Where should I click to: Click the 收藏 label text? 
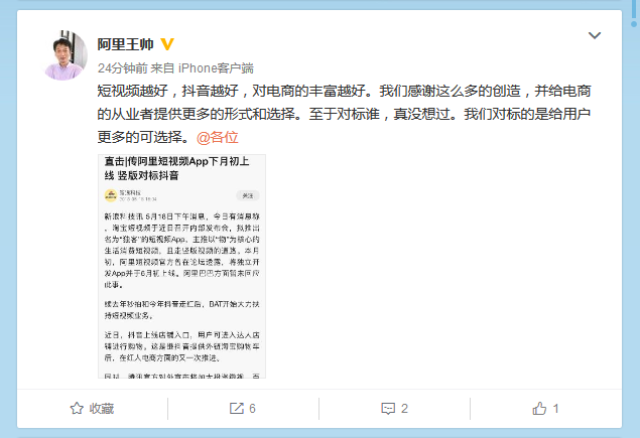(x=102, y=409)
